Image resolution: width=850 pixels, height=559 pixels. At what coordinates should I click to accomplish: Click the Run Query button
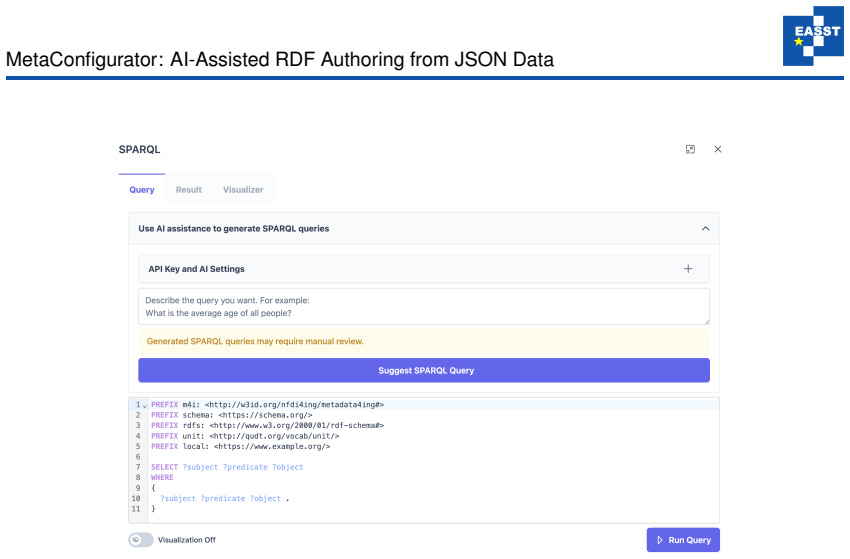coord(683,540)
